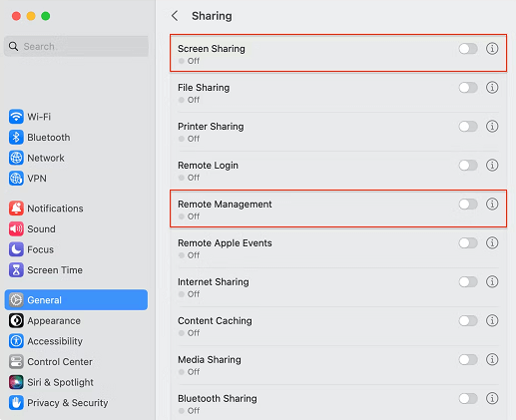
Task: Open info for Media Sharing
Action: coord(492,360)
